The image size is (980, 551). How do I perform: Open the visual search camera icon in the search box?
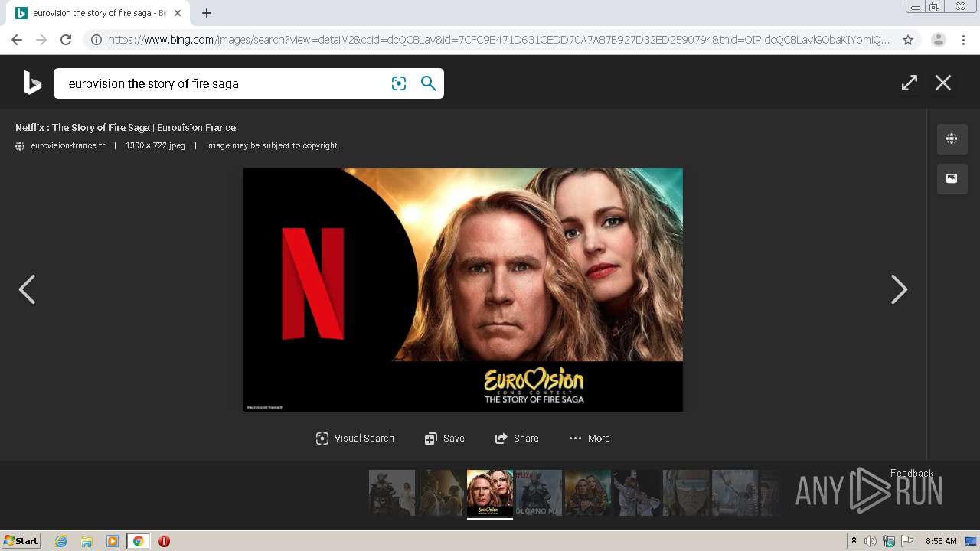click(x=399, y=83)
